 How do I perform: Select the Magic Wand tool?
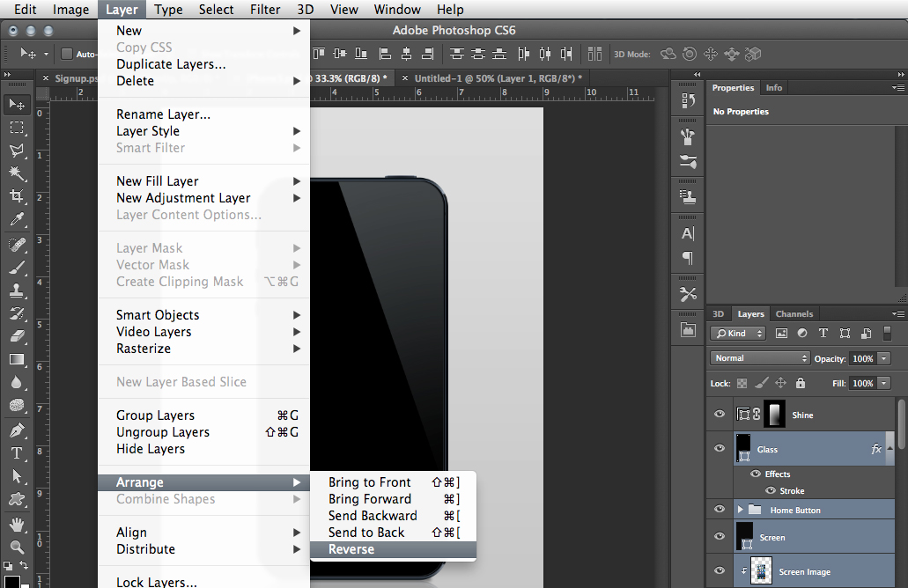click(x=17, y=173)
